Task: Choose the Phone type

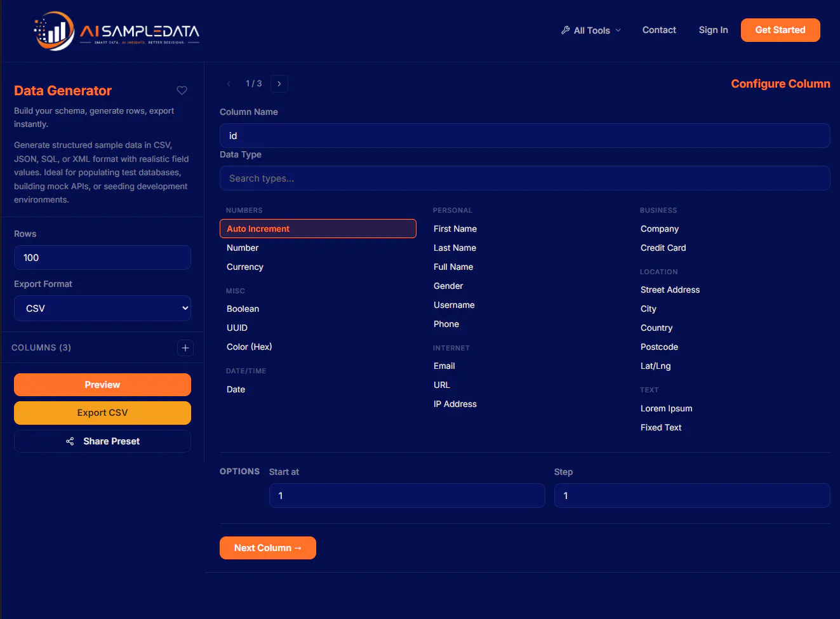Action: pyautogui.click(x=446, y=324)
